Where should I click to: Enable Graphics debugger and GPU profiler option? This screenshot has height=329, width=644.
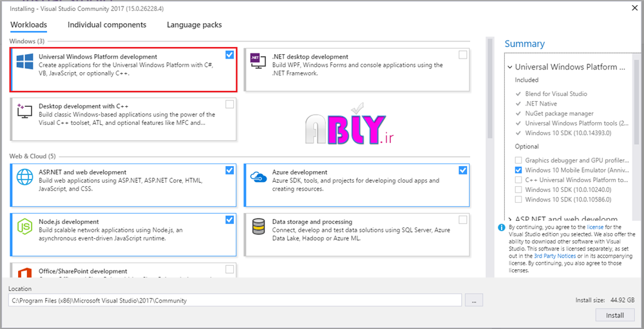click(518, 160)
